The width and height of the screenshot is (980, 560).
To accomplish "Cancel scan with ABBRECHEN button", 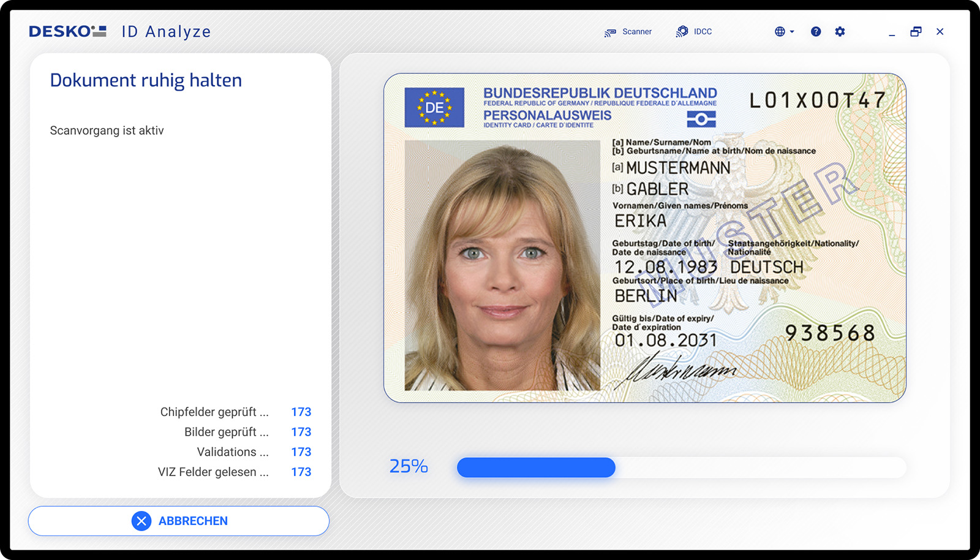I will tap(179, 521).
